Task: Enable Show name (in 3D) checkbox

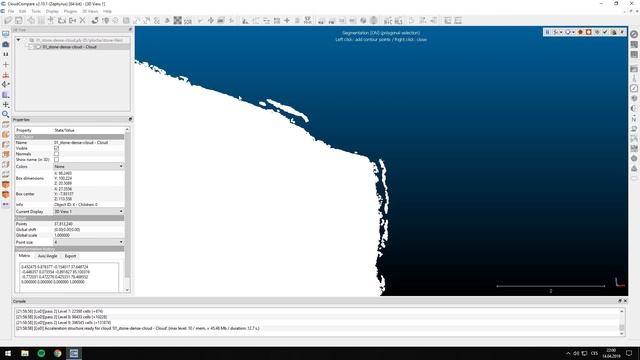Action: (56, 160)
